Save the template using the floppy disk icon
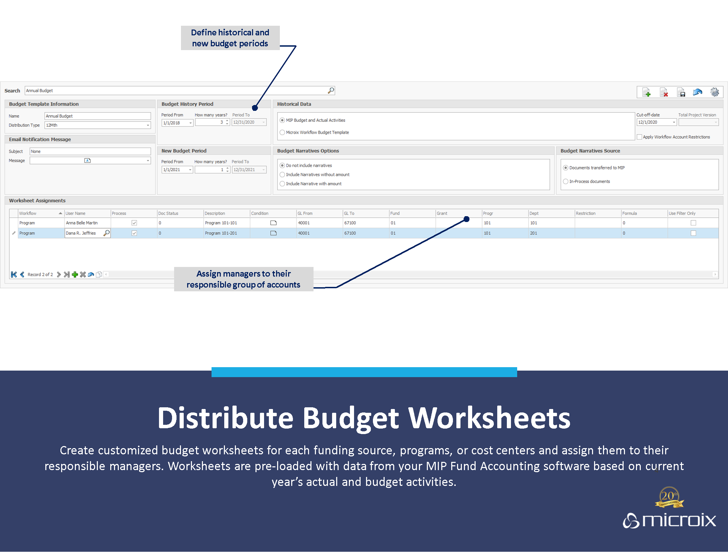The image size is (728, 560). tap(681, 92)
